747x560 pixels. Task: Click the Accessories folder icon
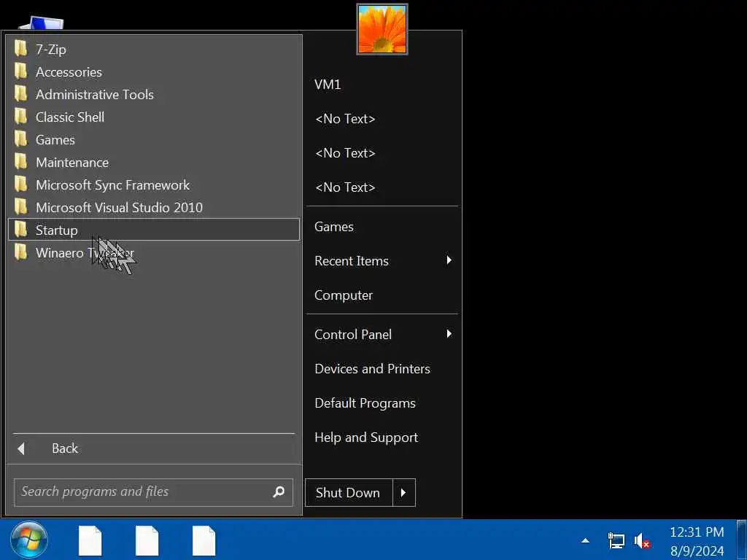pos(21,71)
